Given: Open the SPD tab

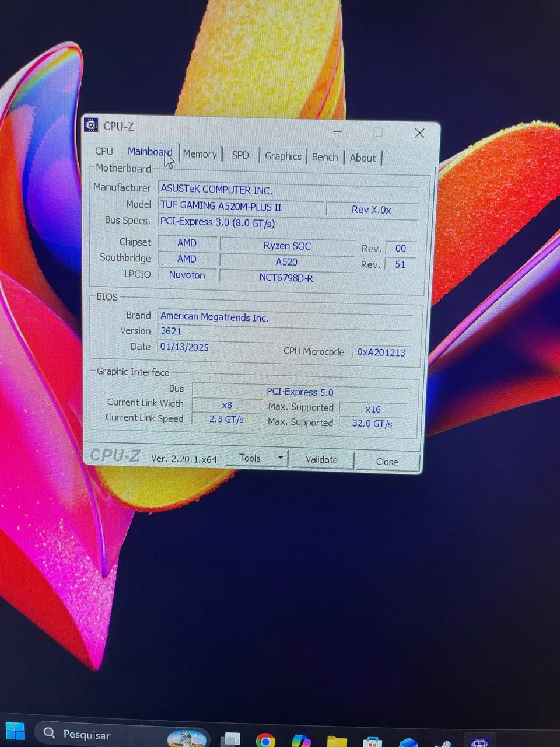Looking at the screenshot, I should [x=240, y=155].
